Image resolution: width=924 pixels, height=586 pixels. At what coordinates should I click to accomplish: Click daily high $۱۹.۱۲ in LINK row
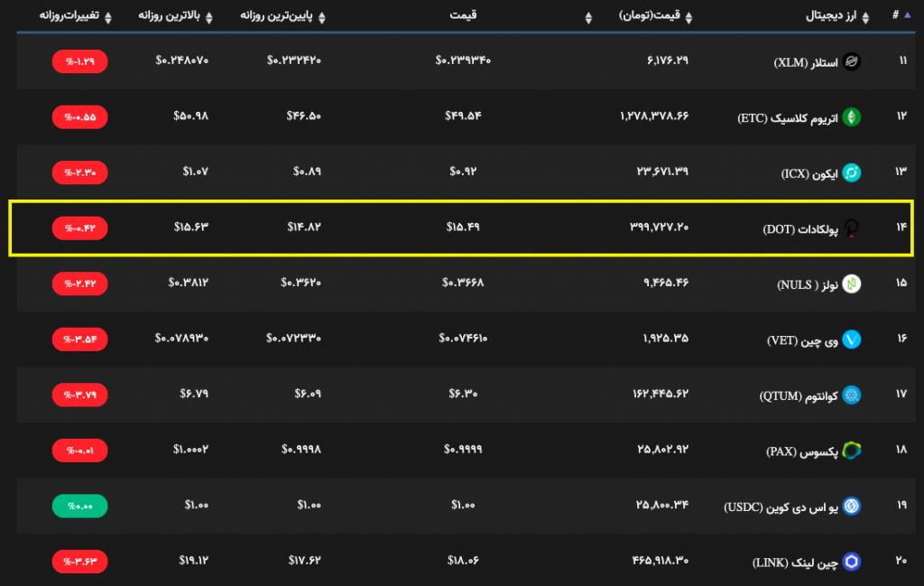[194, 560]
